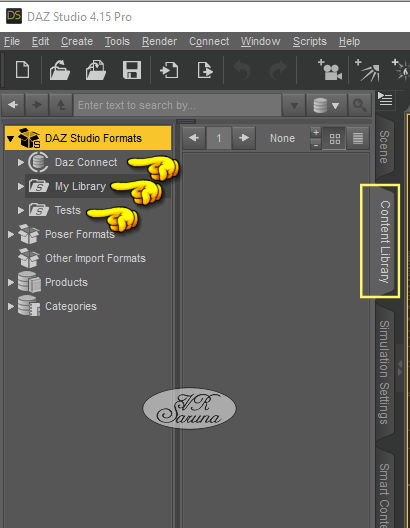Open the Render menu

(159, 41)
